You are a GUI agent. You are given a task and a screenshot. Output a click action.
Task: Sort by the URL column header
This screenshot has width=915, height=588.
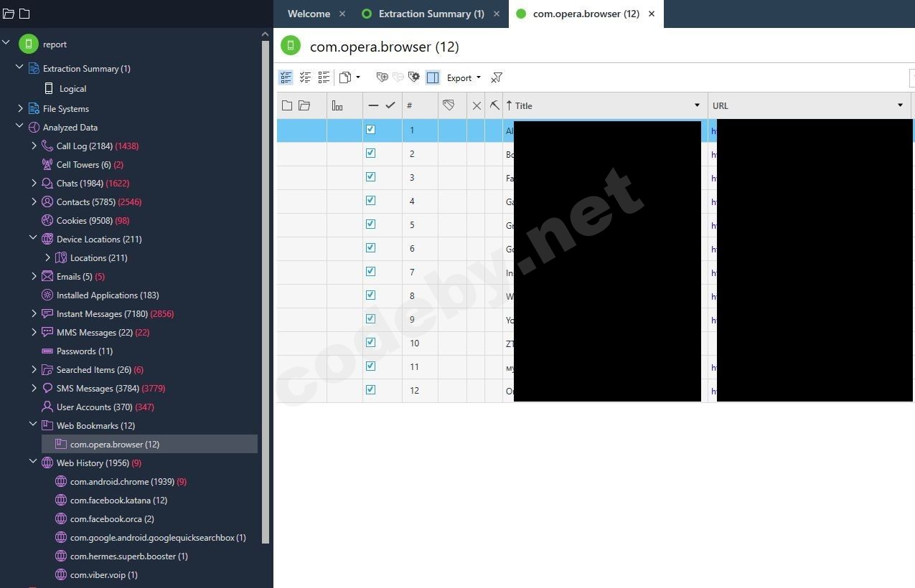721,105
